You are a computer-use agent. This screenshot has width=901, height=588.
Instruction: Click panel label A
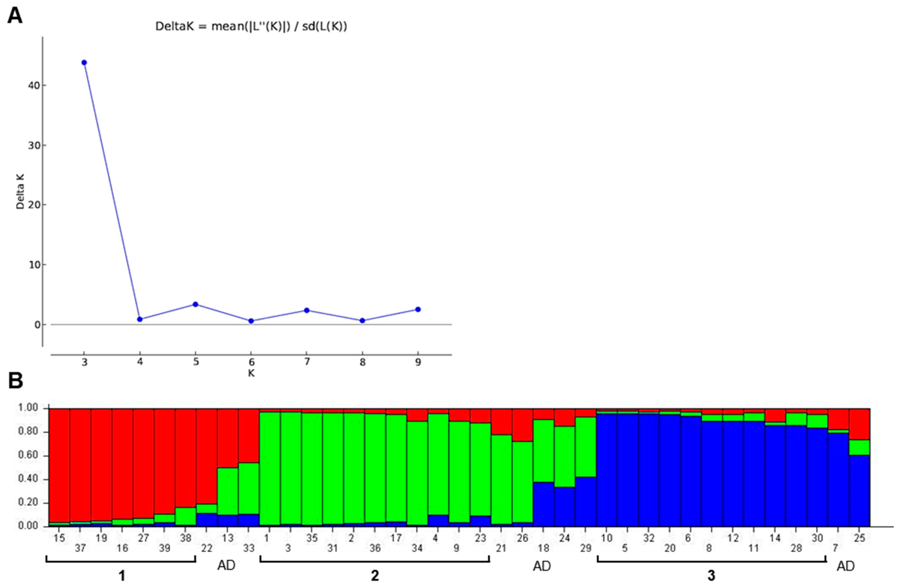(15, 16)
